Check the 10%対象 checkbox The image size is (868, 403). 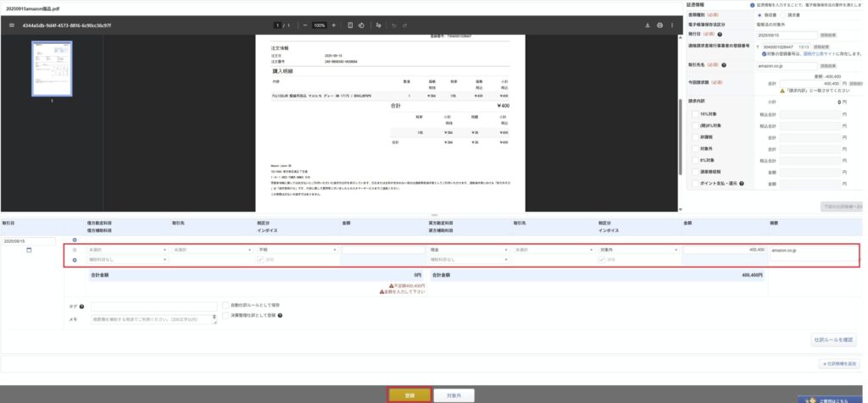point(695,113)
